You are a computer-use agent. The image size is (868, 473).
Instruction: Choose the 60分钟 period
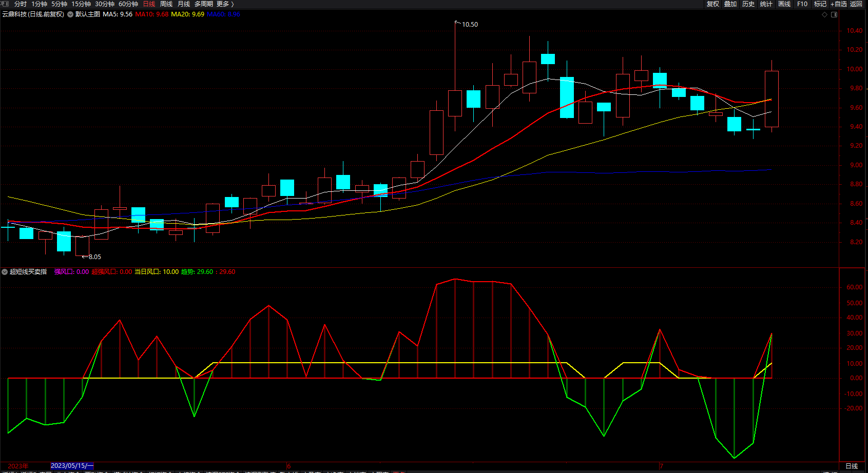128,4
